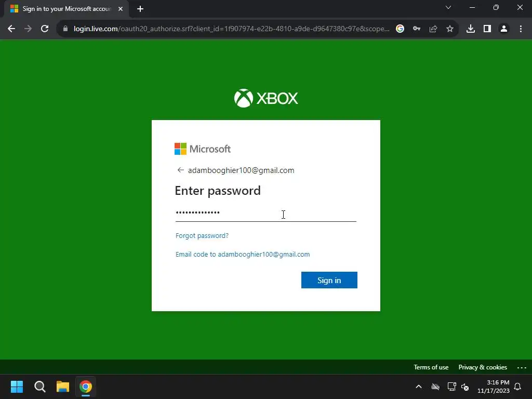The height and width of the screenshot is (399, 532).
Task: Click the OneDrive cloud tray icon
Action: click(x=435, y=387)
